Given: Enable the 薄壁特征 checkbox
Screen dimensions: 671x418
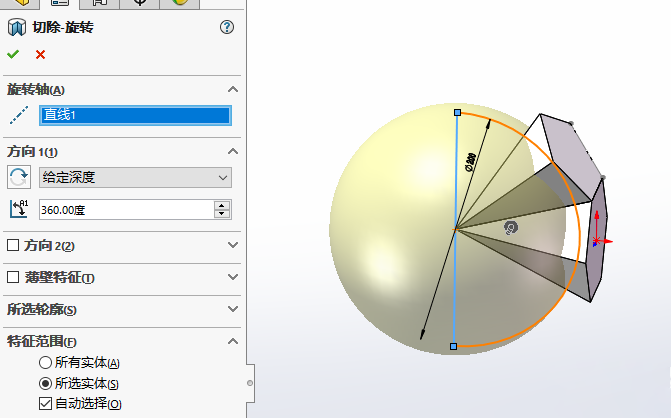Looking at the screenshot, I should point(13,277).
